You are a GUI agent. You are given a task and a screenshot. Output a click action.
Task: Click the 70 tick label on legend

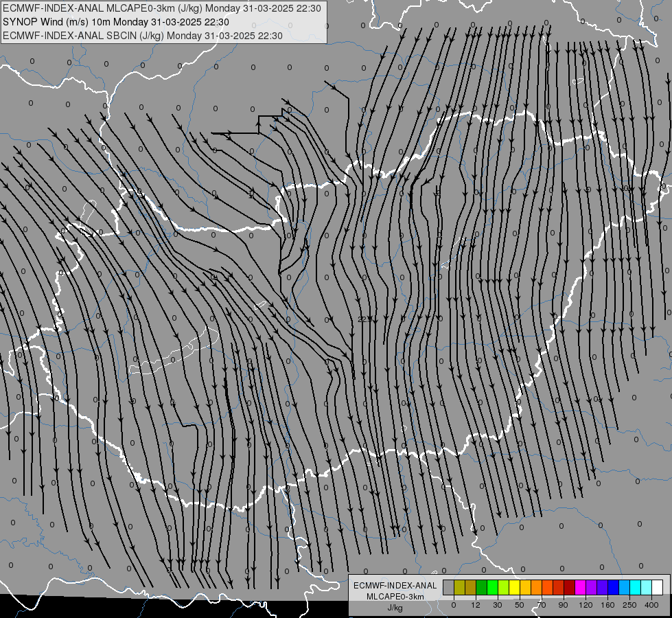point(542,605)
